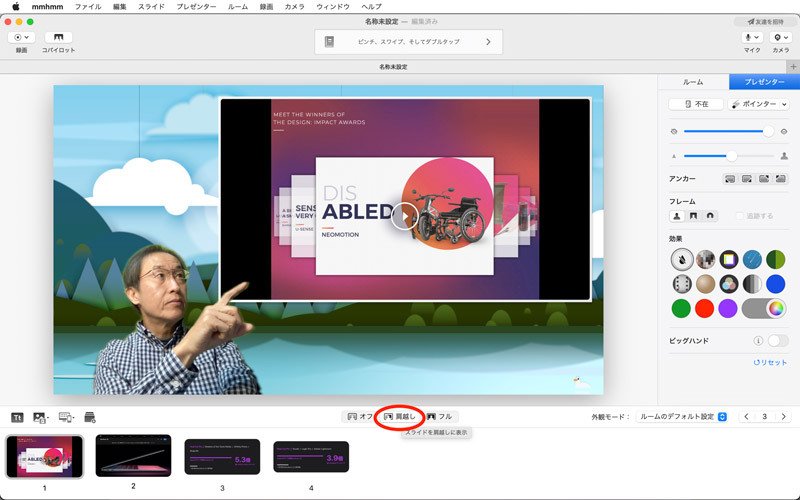The image size is (800, 500).
Task: Click the guide document icon in banner
Action: pos(330,42)
